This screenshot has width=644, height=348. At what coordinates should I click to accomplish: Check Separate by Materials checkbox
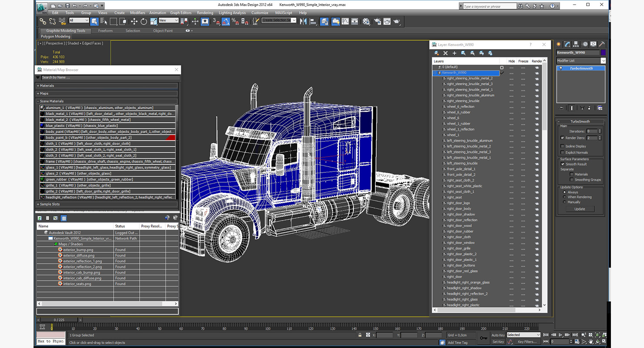571,174
